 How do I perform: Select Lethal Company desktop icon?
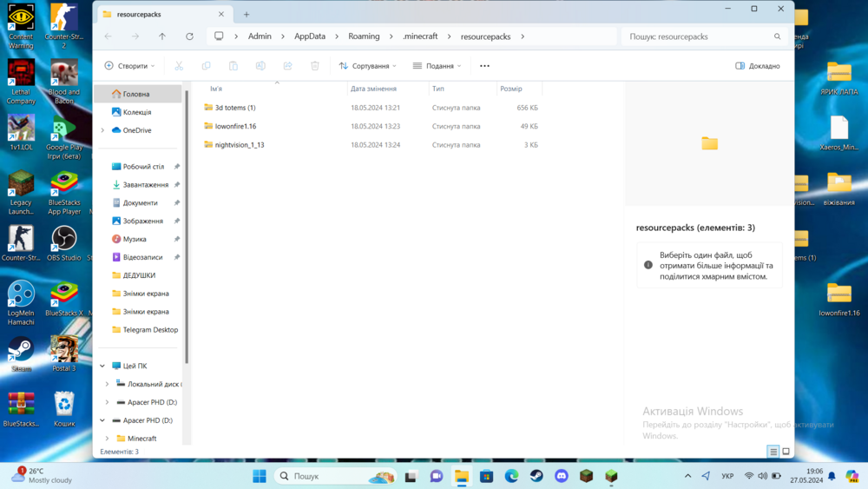(x=21, y=82)
